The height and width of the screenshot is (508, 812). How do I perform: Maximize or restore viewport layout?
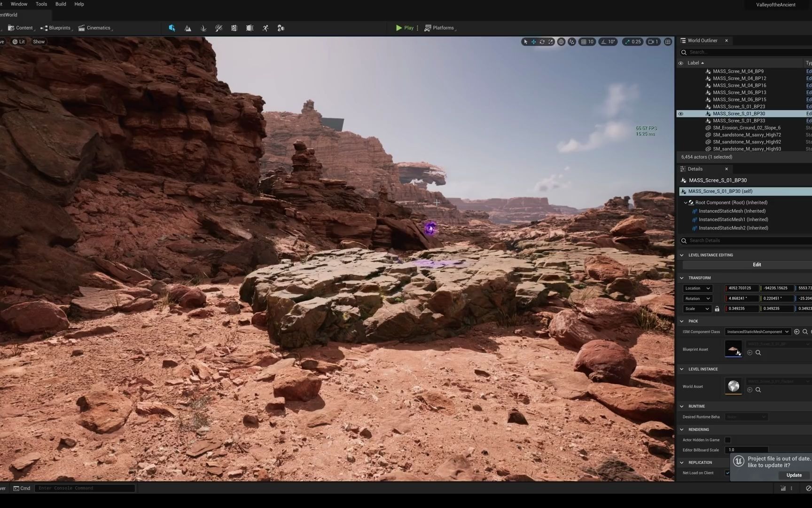click(x=668, y=42)
